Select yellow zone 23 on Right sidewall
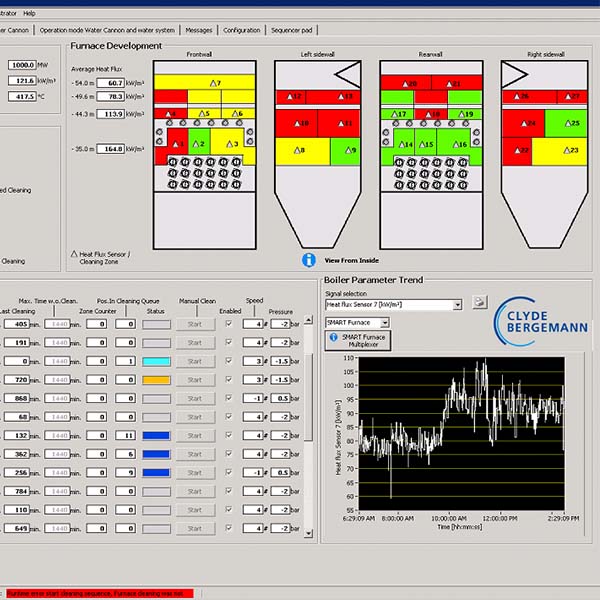Image resolution: width=600 pixels, height=600 pixels. (x=559, y=152)
